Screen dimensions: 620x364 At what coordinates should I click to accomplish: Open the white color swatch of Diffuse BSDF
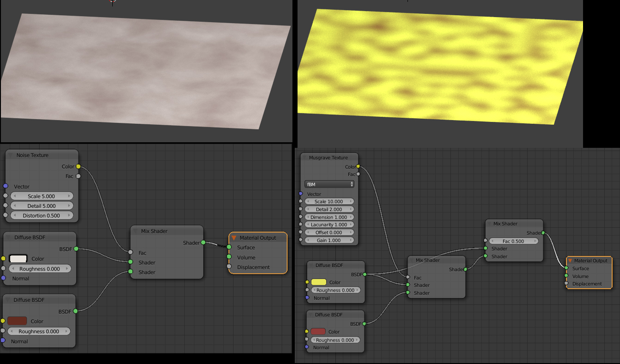(18, 259)
